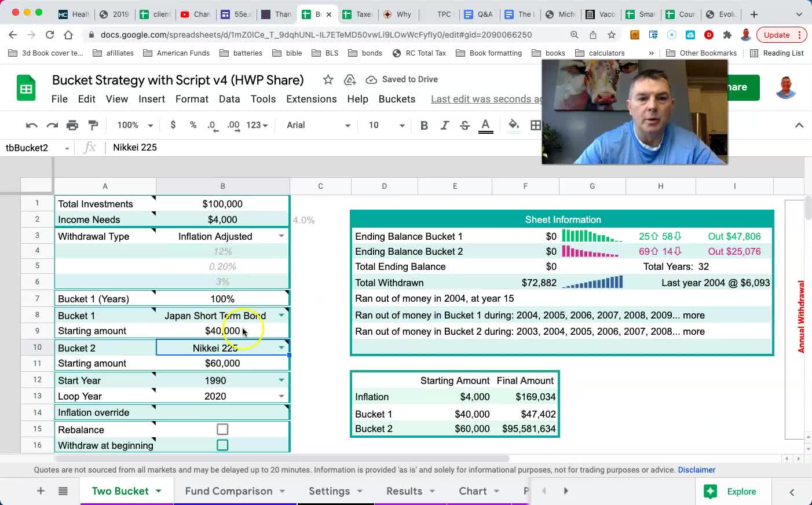812x505 pixels.
Task: Open Start Year 1990 dropdown arrow
Action: coord(281,380)
